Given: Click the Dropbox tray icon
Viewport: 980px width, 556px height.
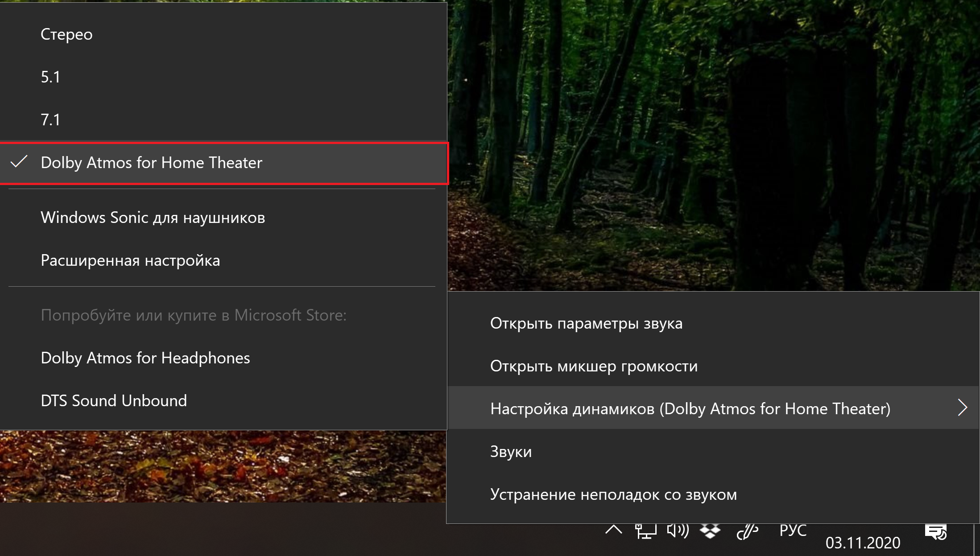Looking at the screenshot, I should (710, 531).
